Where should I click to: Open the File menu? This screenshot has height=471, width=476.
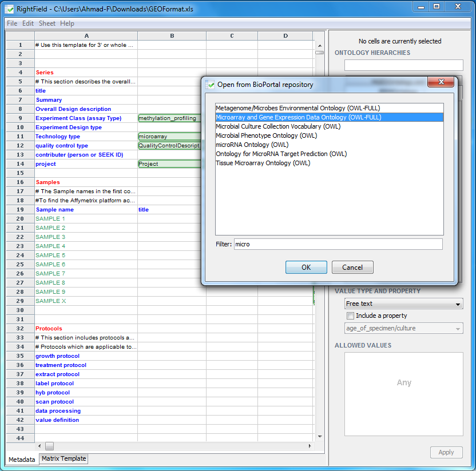coord(12,23)
